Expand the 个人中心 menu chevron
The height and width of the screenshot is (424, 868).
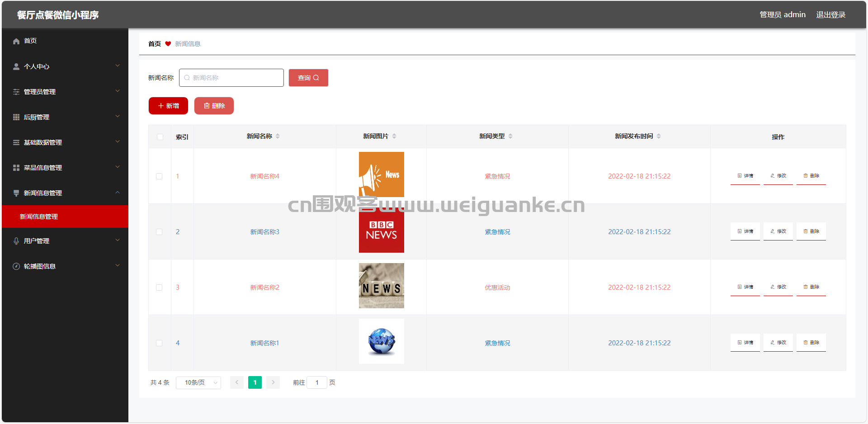pyautogui.click(x=118, y=66)
